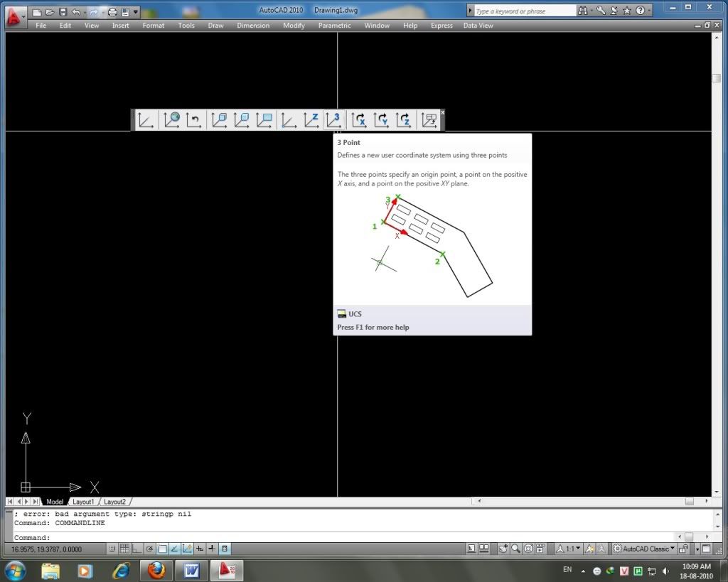Open the annotation scale 1:1 dropdown

569,549
